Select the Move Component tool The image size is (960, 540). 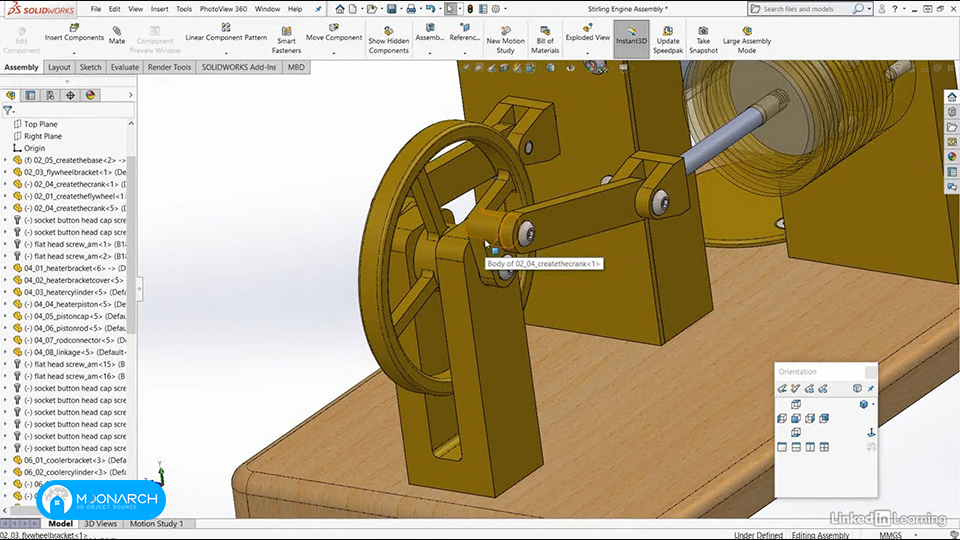pyautogui.click(x=334, y=33)
